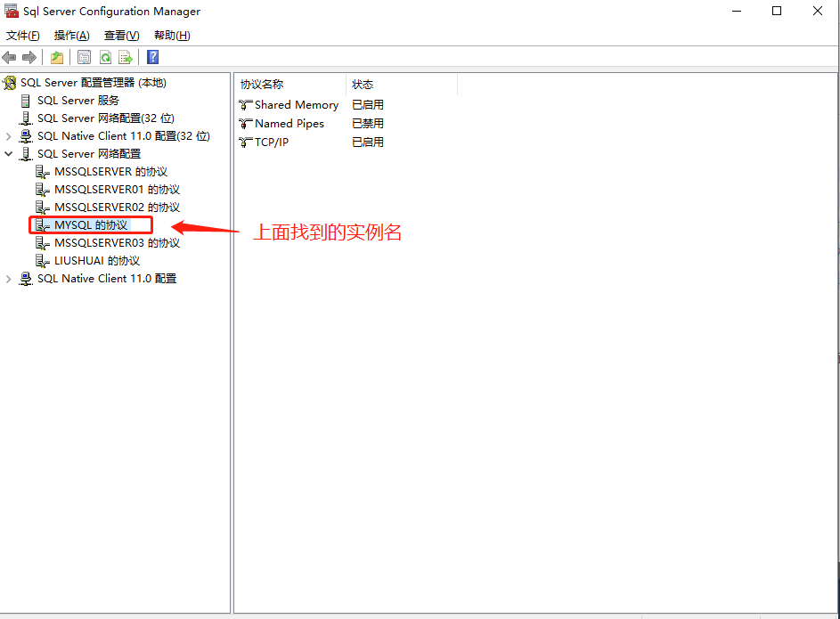Click the 状态 column header

(x=362, y=84)
